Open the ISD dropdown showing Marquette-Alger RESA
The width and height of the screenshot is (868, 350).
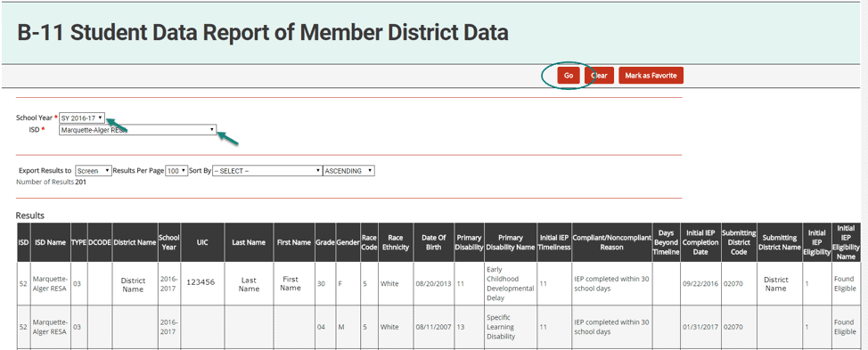coord(137,130)
